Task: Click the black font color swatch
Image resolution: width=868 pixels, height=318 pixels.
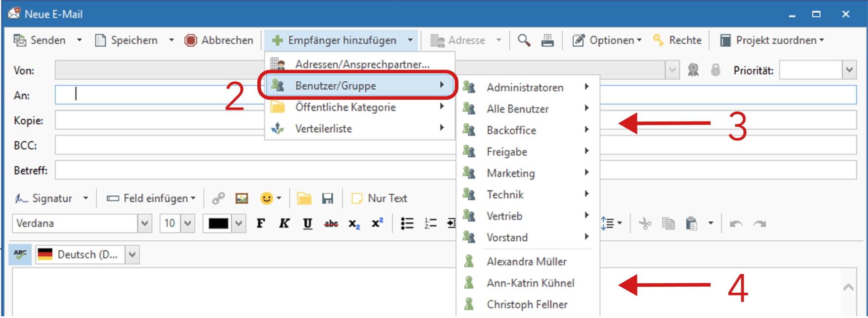Action: click(x=218, y=223)
